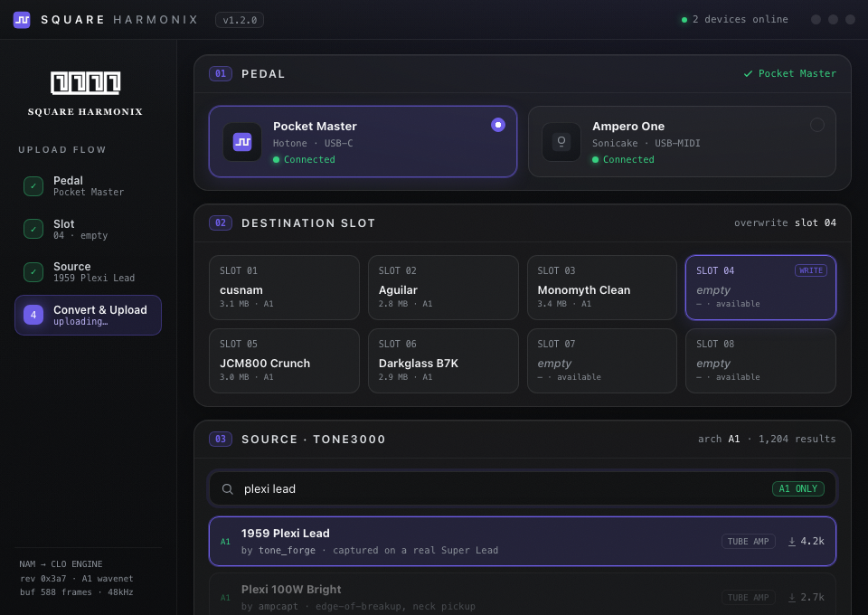Open the Source step in upload flow
This screenshot has height=615, width=868.
88,272
